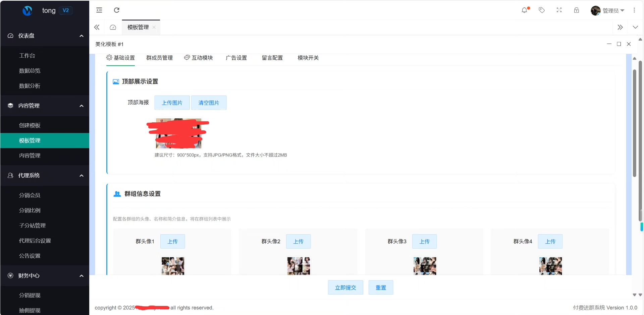Click the 群头像2 thumbnail image

point(299,266)
